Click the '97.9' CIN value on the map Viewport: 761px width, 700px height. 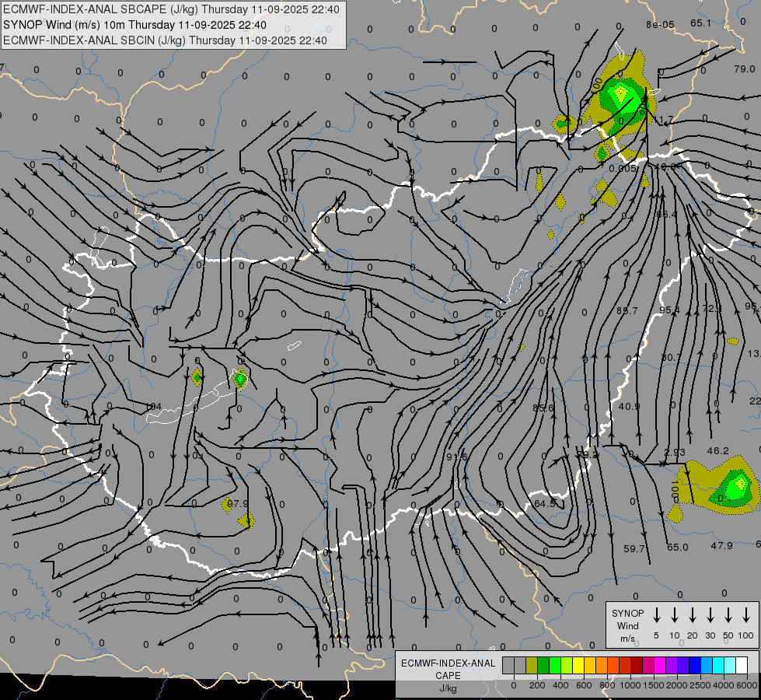pyautogui.click(x=237, y=504)
